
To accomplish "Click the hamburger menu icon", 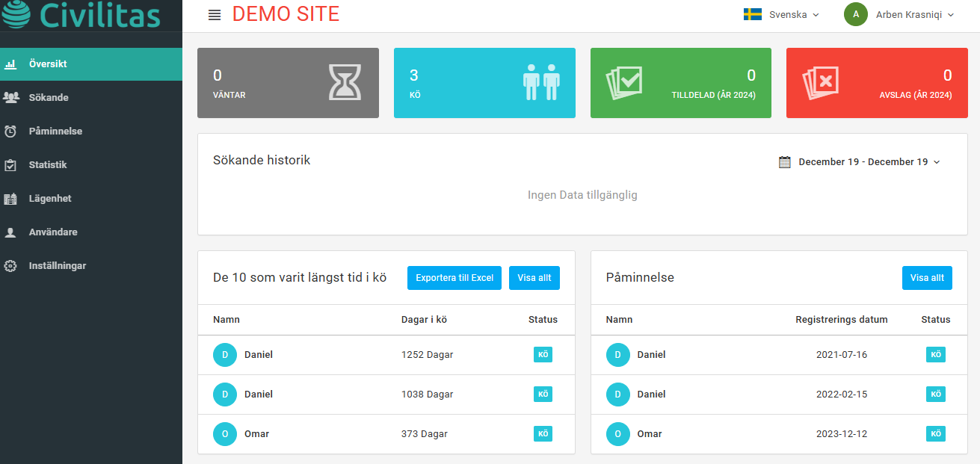I will pos(215,15).
